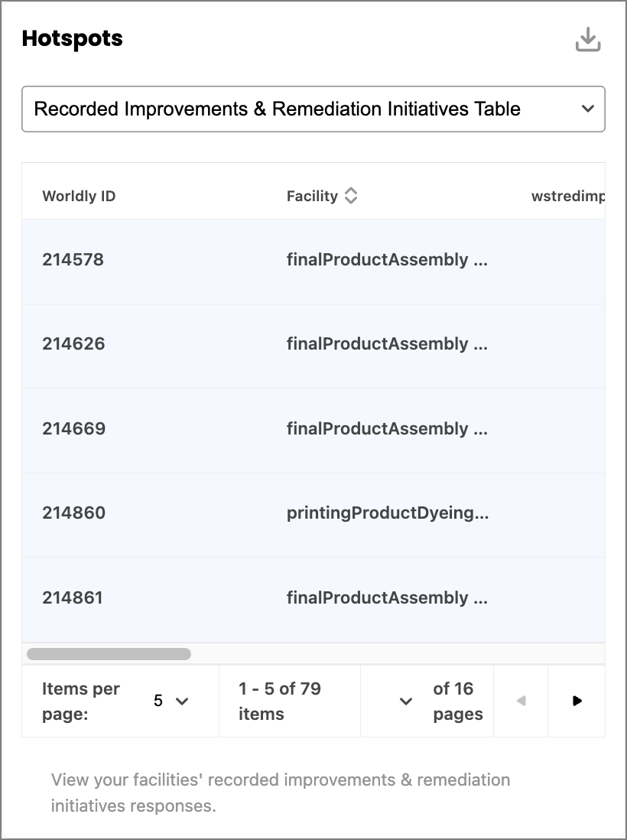Viewport: 627px width, 840px height.
Task: Click Worldly ID 214669 cell
Action: click(x=74, y=428)
